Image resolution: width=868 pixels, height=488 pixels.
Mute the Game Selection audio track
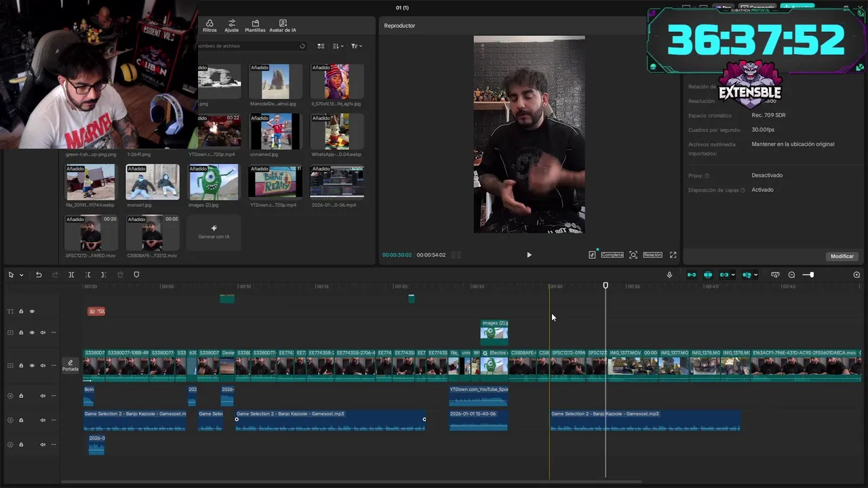pos(43,420)
